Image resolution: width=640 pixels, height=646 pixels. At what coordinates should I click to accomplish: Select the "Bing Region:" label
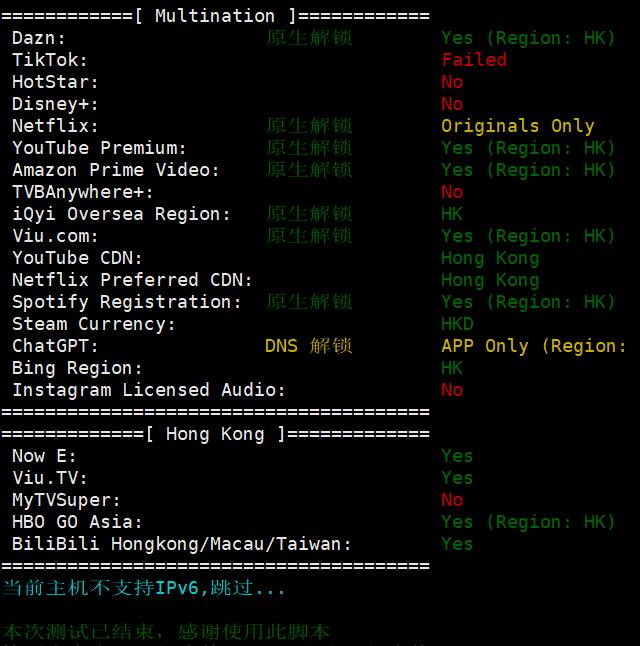(77, 368)
